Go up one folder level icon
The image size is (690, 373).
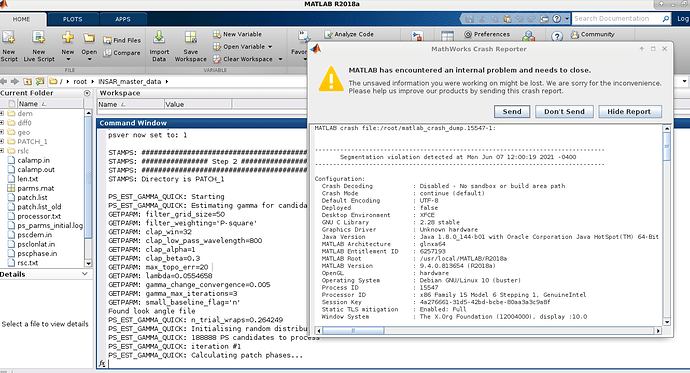click(28, 81)
